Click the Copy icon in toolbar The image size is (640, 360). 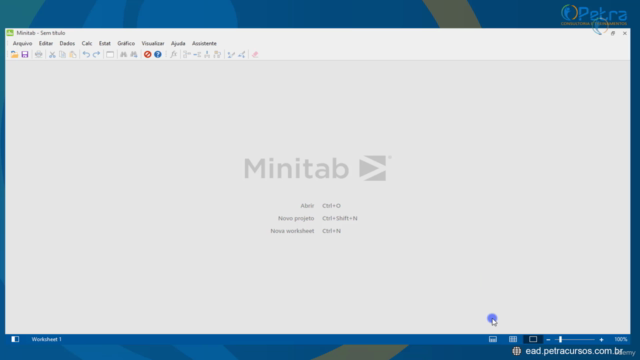[62, 54]
